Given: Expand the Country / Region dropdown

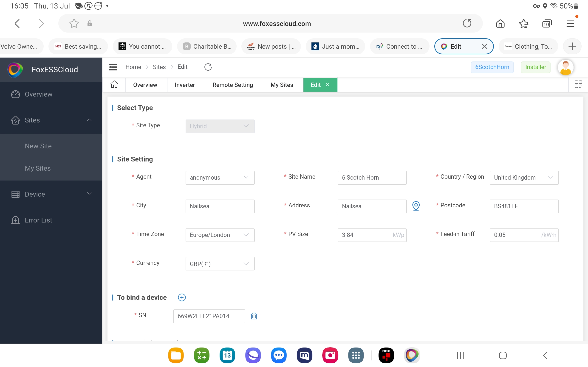Looking at the screenshot, I should 524,178.
